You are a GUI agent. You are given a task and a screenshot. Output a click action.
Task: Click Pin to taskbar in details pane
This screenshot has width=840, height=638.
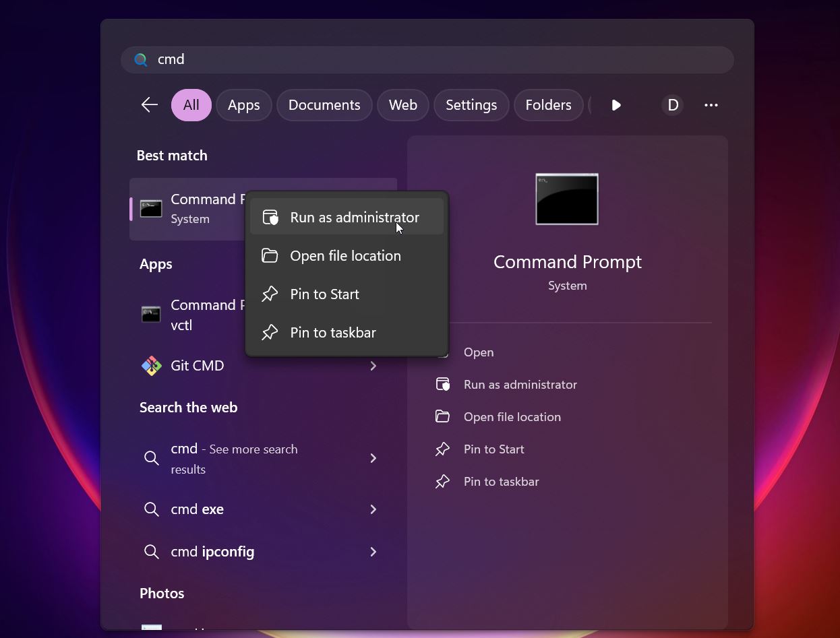click(x=502, y=482)
